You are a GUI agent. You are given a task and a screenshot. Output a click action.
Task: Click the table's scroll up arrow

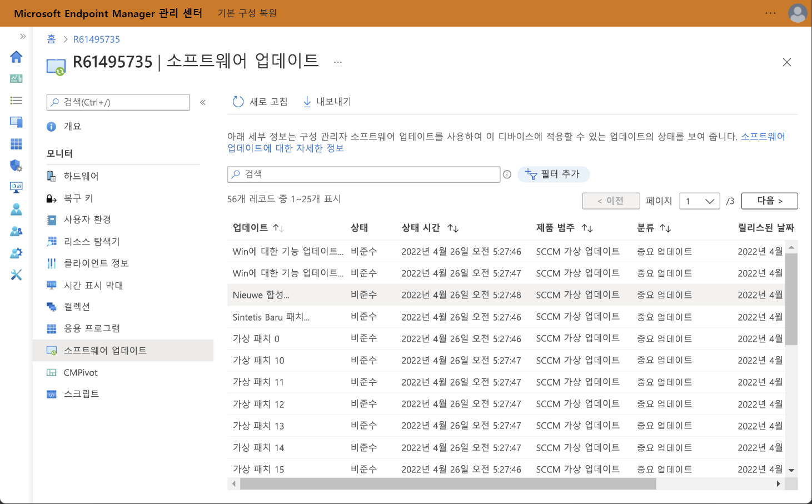click(x=791, y=247)
